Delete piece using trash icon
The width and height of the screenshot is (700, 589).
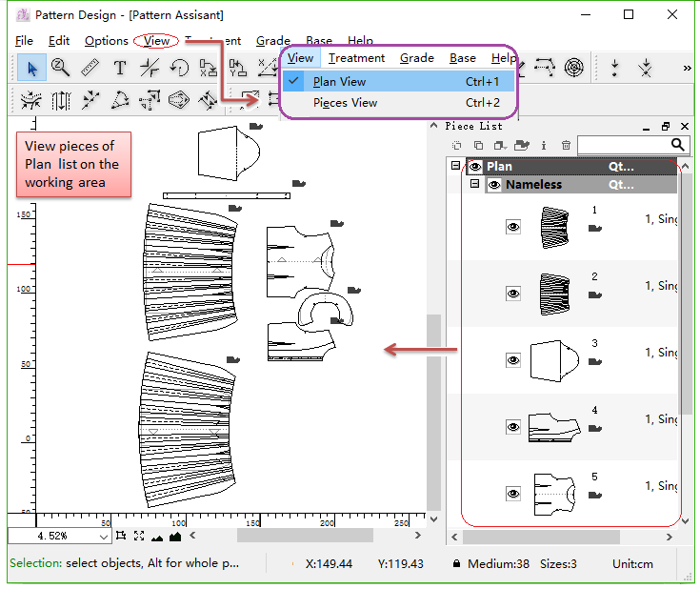tap(567, 145)
